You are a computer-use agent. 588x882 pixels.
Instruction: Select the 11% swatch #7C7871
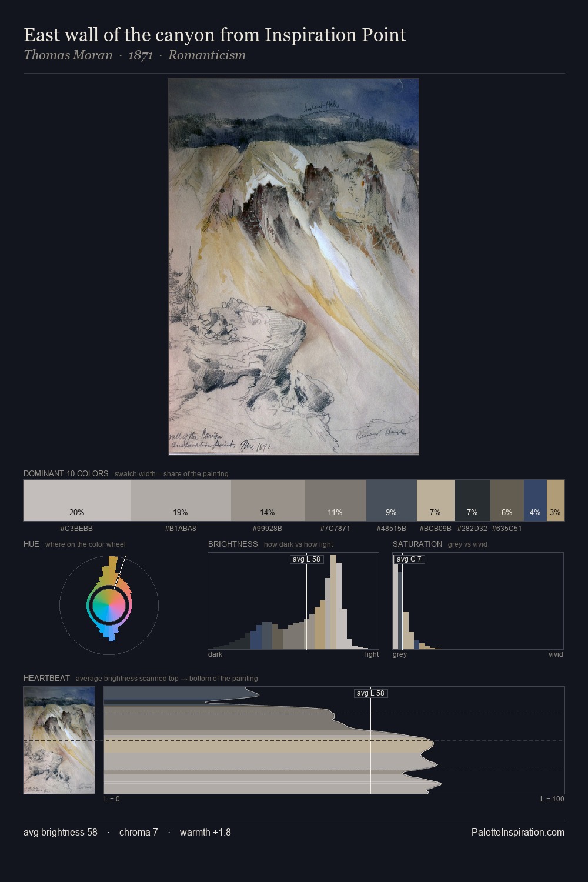[335, 500]
